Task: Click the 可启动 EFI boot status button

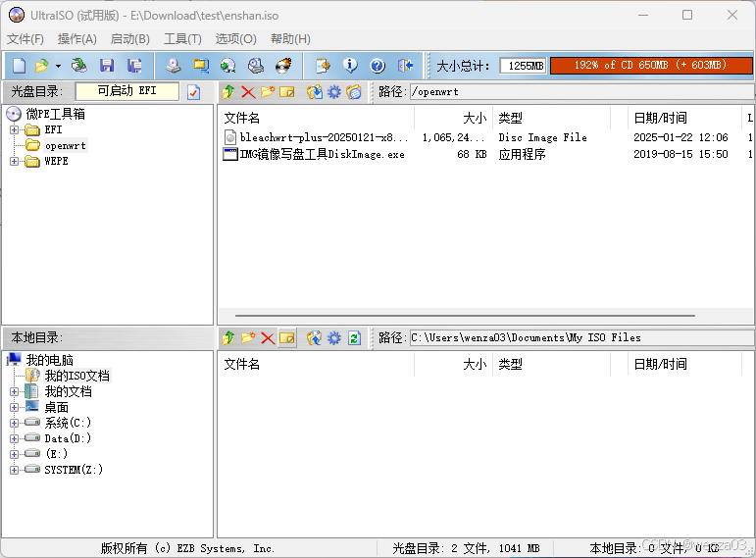Action: click(x=127, y=91)
